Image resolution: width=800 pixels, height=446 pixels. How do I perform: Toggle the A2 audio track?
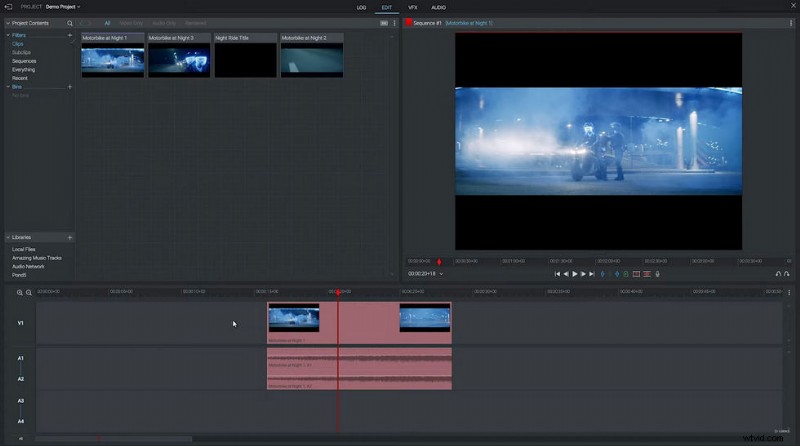(20, 379)
